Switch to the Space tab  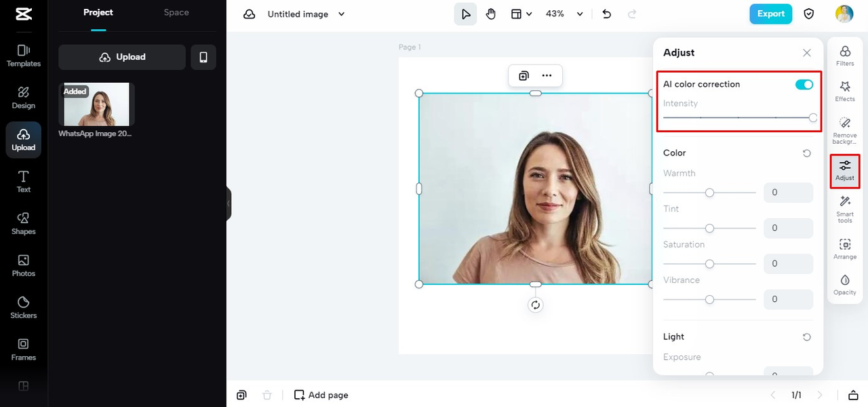click(176, 12)
